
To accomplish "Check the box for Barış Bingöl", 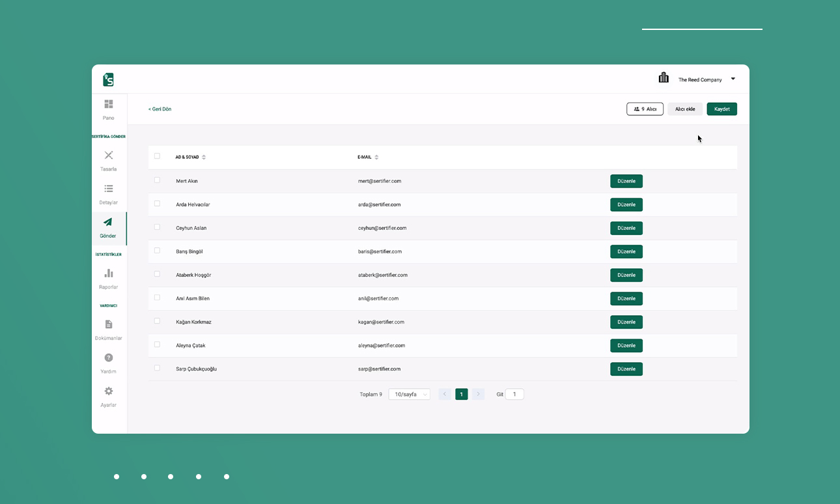I will tap(157, 251).
